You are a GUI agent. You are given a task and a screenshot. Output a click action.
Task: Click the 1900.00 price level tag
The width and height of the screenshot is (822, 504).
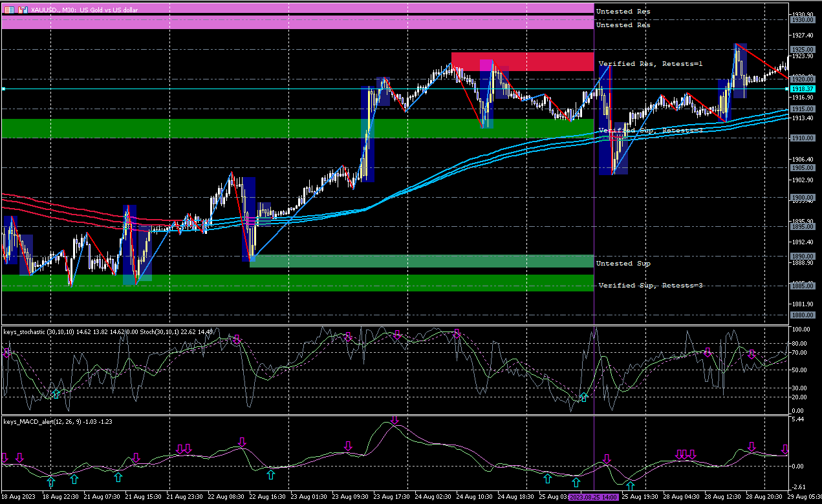(802, 197)
